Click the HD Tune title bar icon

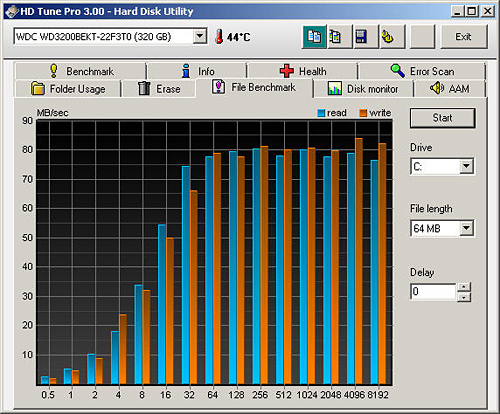tap(12, 11)
